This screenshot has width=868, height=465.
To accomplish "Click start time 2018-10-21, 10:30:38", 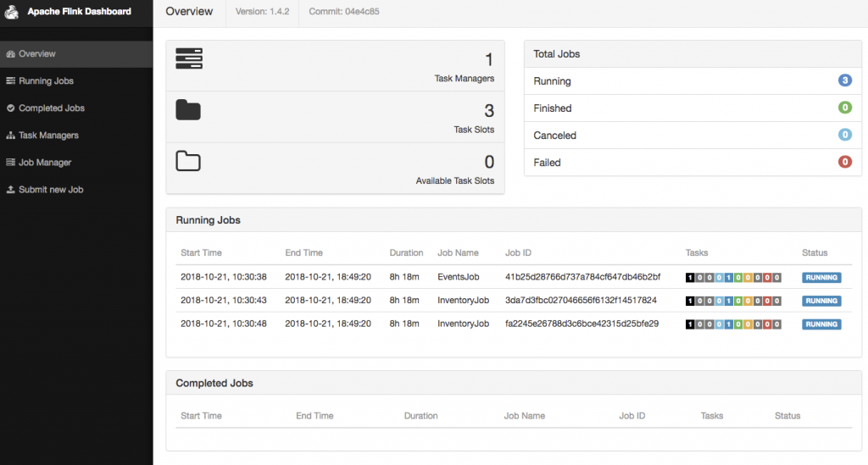I will tap(224, 277).
